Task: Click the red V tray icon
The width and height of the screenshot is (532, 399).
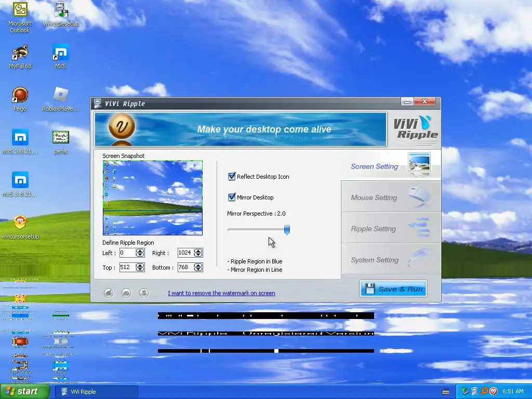Action: pyautogui.click(x=494, y=391)
